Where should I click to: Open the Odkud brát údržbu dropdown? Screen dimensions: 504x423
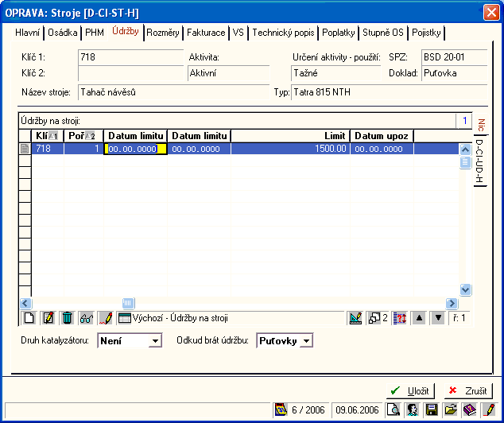point(307,341)
